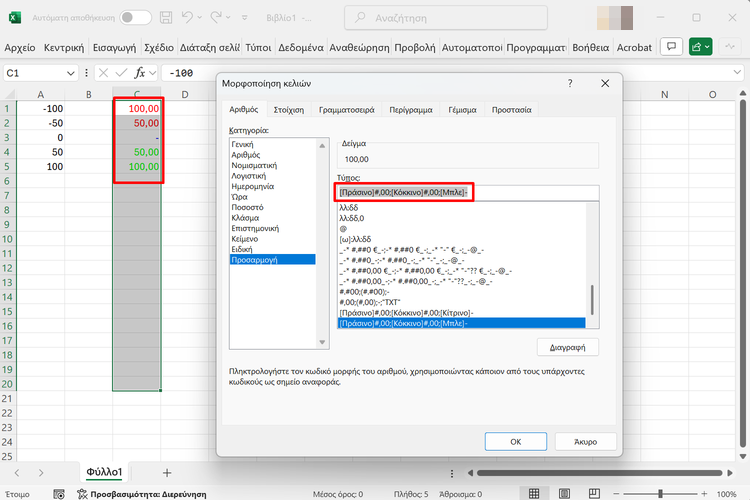
Task: Click the Save disk icon
Action: [x=166, y=18]
